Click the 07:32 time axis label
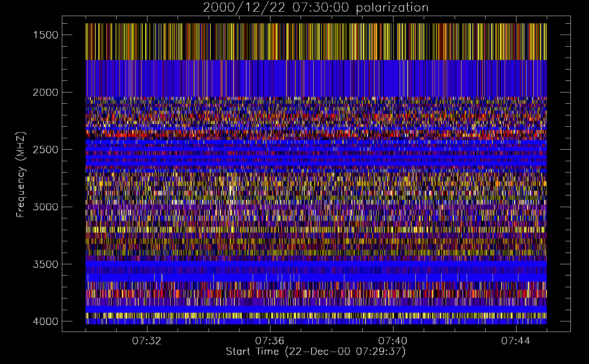 [x=147, y=341]
